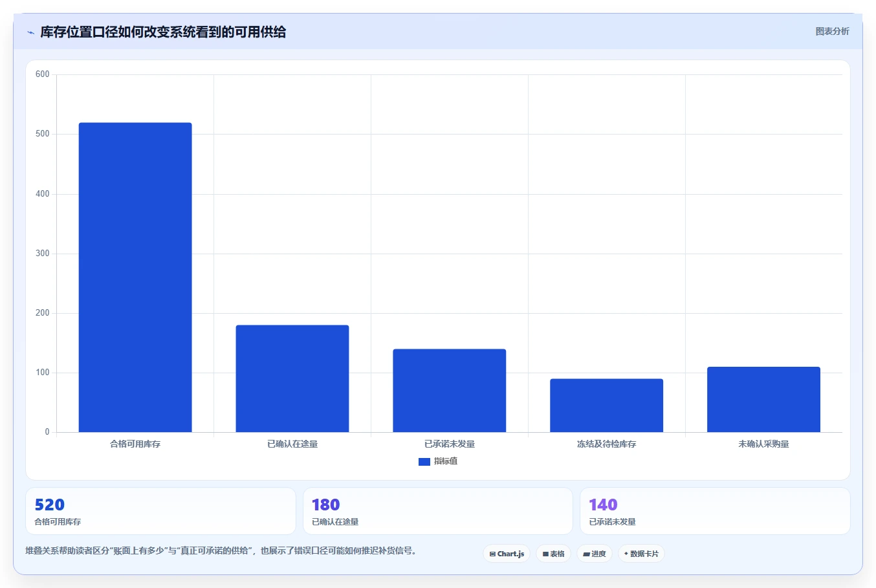The height and width of the screenshot is (588, 876).
Task: Click the 0 y-axis tick label
Action: [47, 432]
